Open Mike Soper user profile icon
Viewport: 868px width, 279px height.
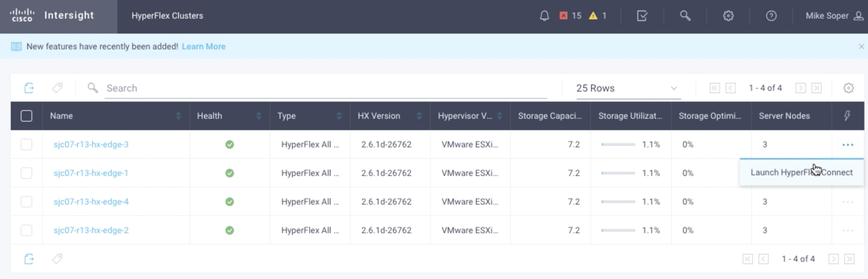(x=859, y=16)
